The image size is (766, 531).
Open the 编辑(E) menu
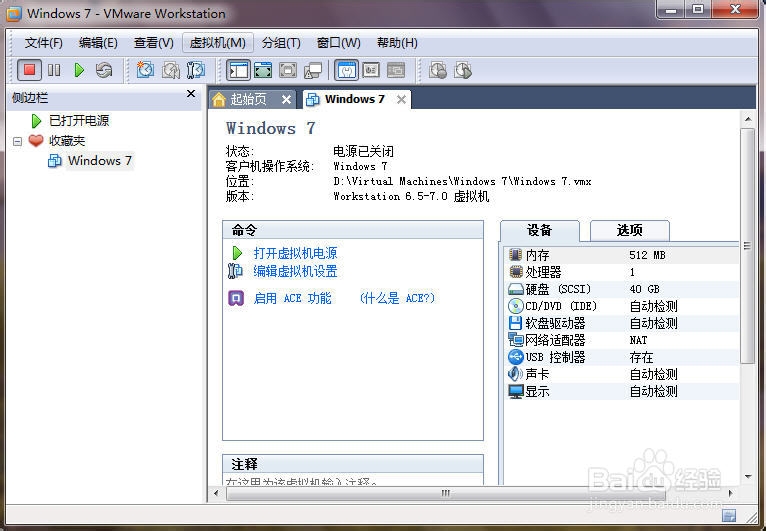(98, 43)
